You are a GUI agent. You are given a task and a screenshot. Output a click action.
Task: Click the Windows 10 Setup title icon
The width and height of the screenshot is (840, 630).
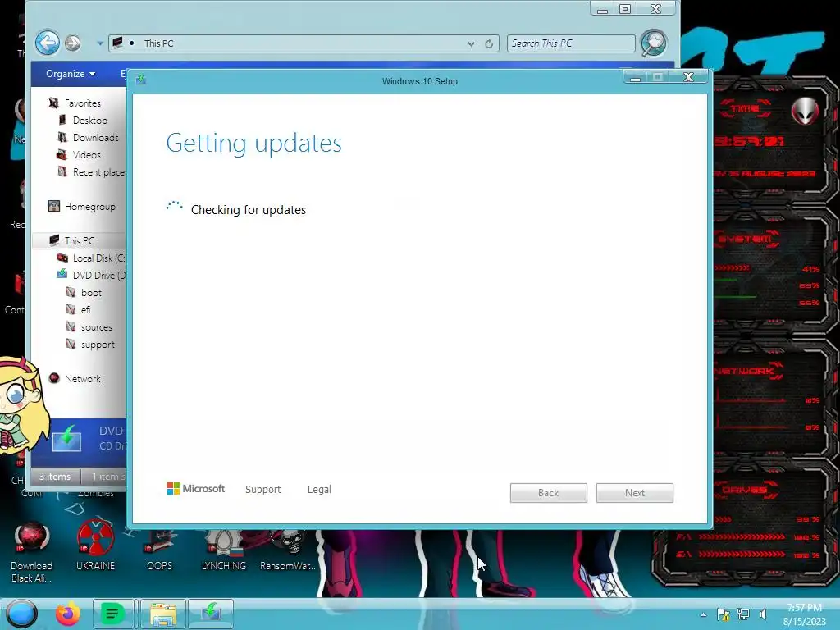coord(141,80)
